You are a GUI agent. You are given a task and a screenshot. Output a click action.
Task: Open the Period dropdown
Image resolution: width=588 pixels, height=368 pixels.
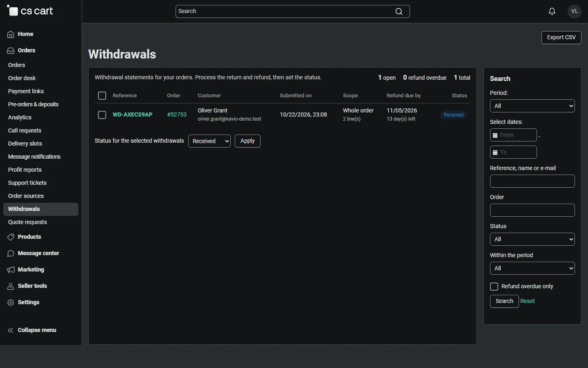532,106
